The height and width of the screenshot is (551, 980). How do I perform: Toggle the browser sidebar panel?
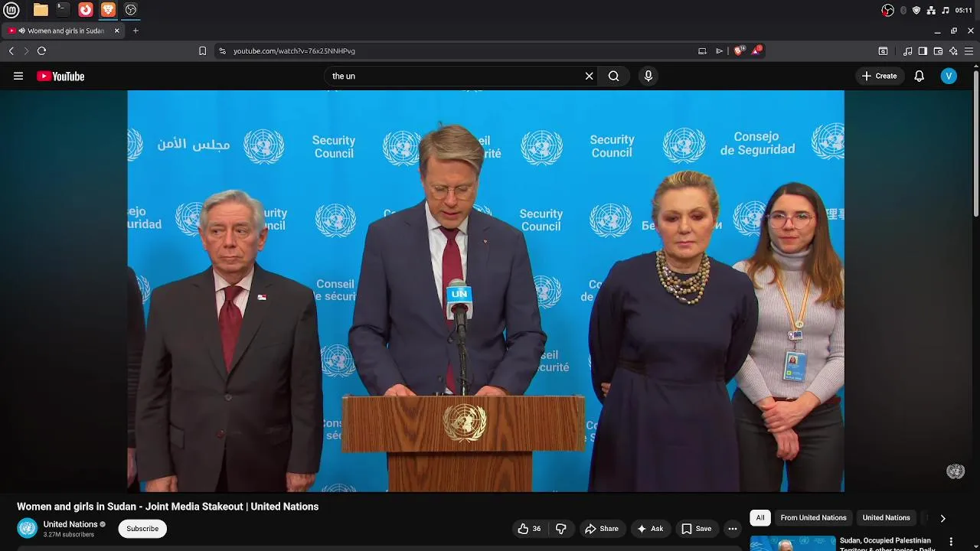click(923, 51)
